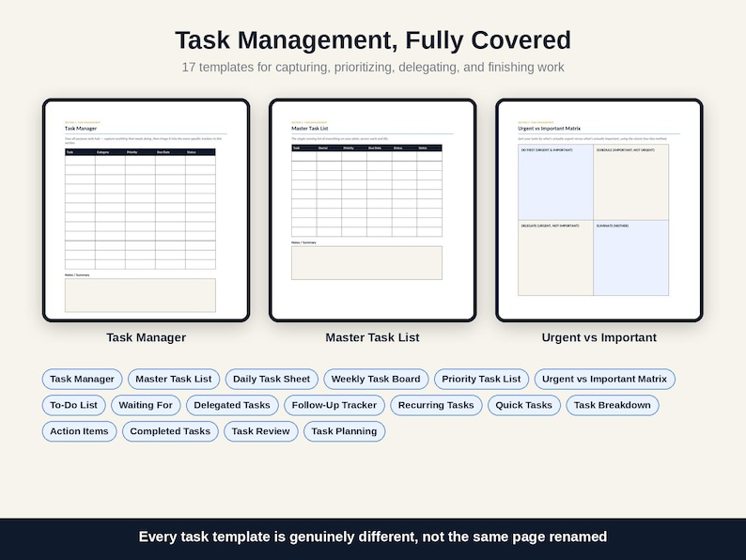Click the Task Manager pill tag
Viewport: 746px width, 560px height.
(83, 380)
